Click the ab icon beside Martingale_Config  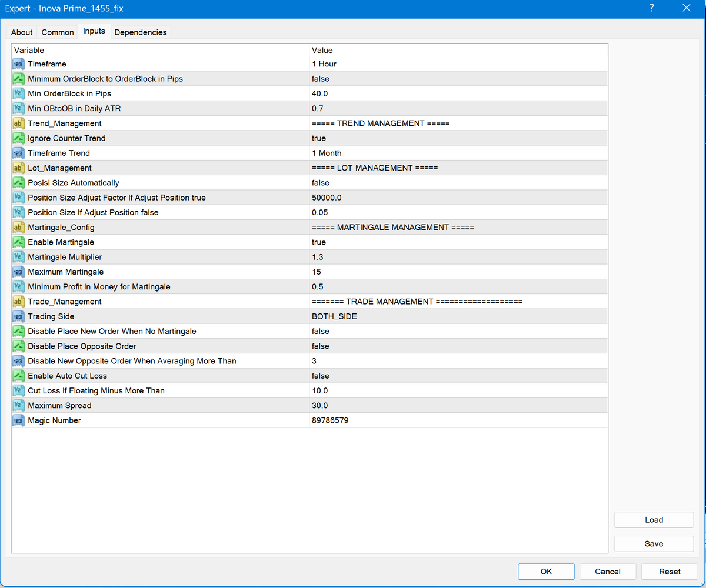(x=18, y=227)
